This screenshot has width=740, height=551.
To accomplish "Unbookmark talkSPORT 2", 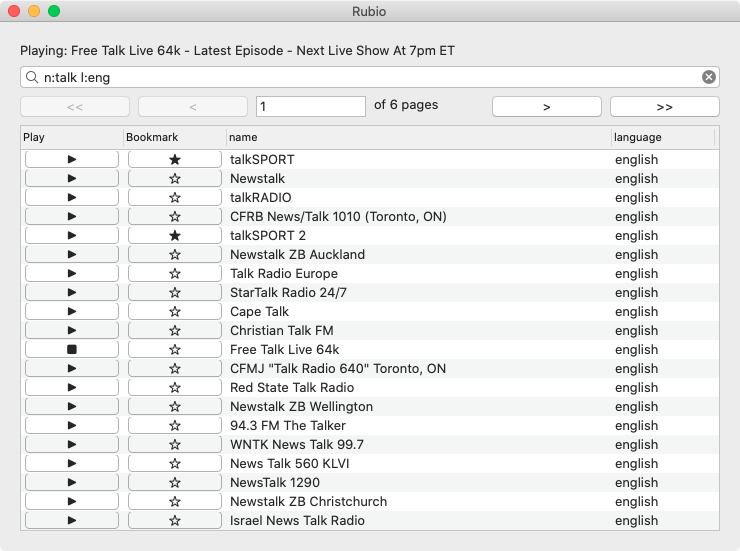I will pyautogui.click(x=175, y=235).
